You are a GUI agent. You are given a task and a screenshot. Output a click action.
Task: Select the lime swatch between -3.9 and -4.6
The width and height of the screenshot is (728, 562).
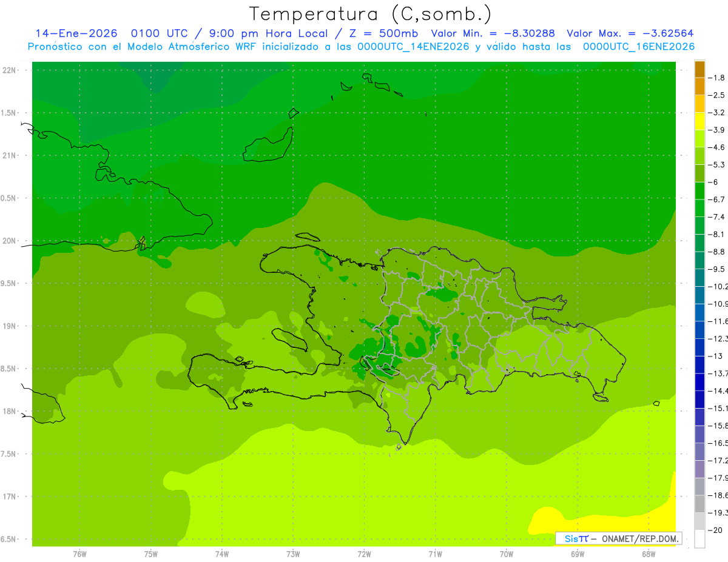click(x=699, y=139)
